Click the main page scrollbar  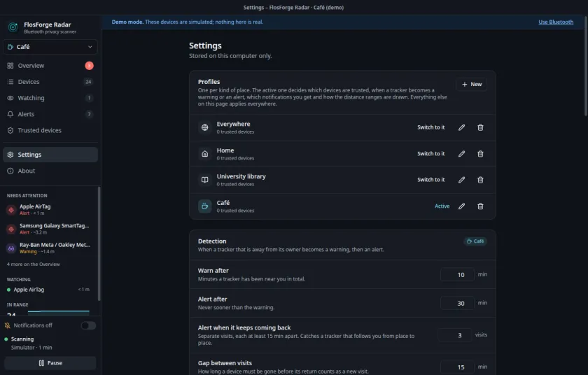tap(585, 66)
